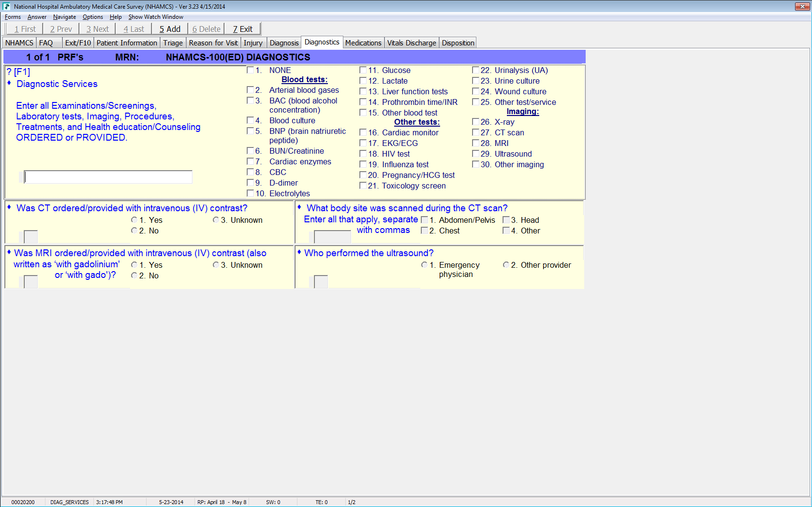Check Abdomen/Pelvis CT body site
The height and width of the screenshot is (507, 812).
tap(425, 220)
